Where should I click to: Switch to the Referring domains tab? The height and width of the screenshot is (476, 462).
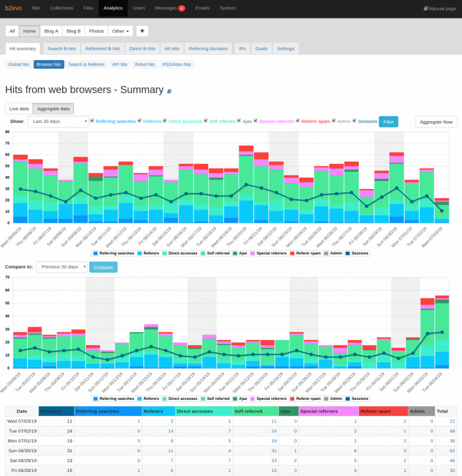pyautogui.click(x=208, y=48)
